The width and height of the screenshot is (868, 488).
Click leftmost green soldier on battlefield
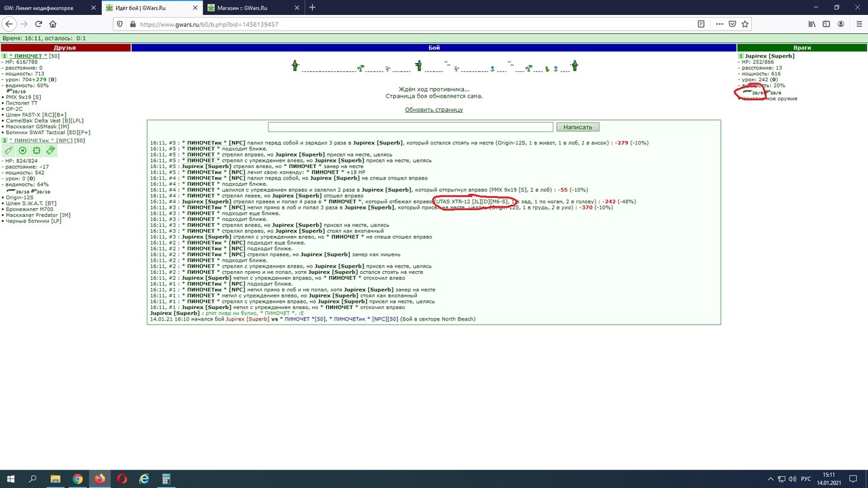(x=295, y=66)
